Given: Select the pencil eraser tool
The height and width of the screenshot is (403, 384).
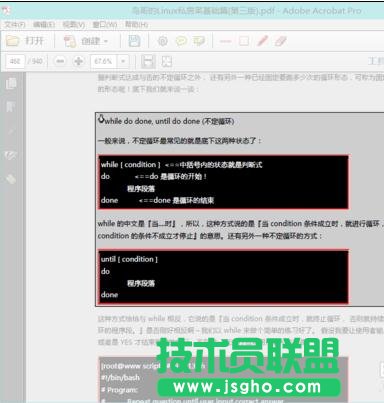Looking at the screenshot, I should click(x=280, y=41).
